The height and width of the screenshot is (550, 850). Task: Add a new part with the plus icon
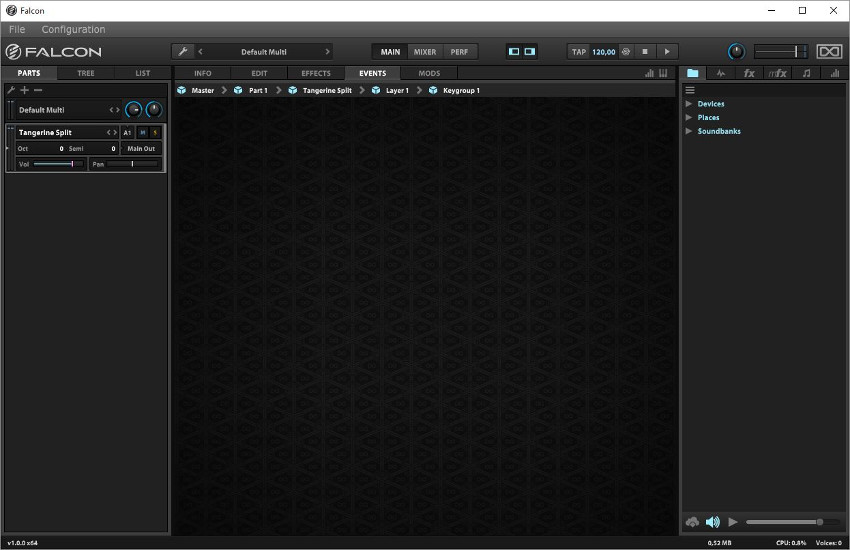24,90
